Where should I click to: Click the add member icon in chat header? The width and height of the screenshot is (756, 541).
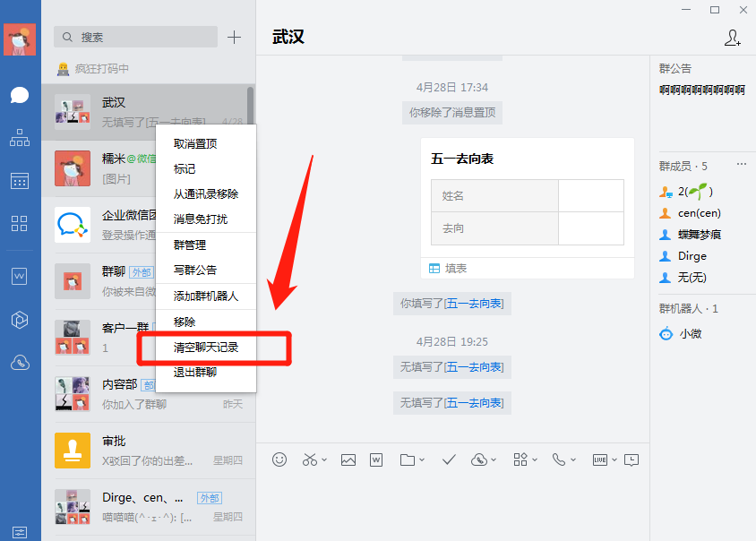pyautogui.click(x=733, y=38)
